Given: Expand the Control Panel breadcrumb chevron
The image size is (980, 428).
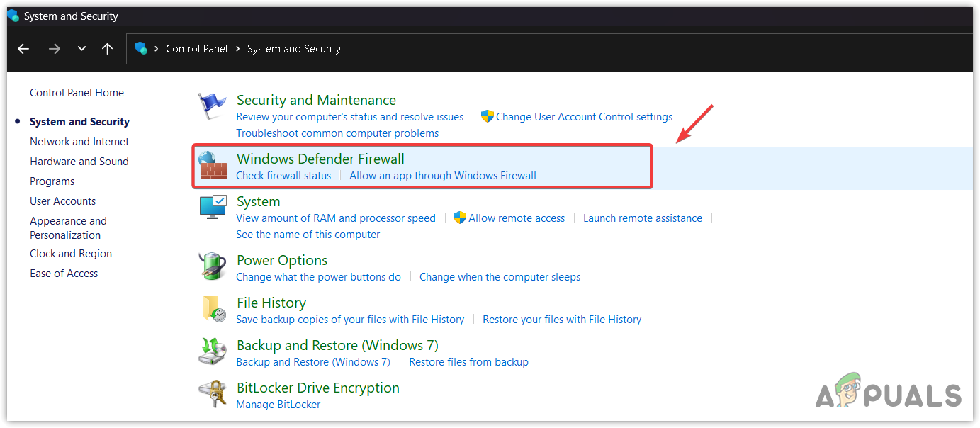Looking at the screenshot, I should coord(237,49).
